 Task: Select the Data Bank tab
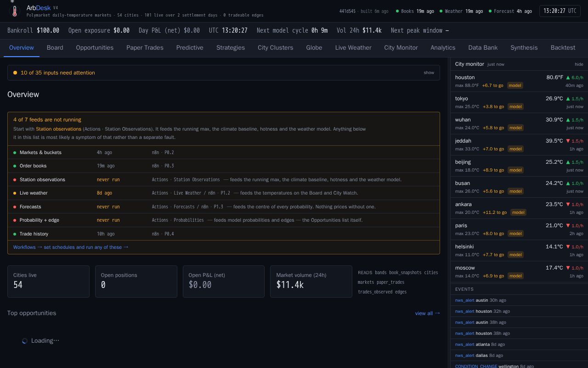coord(483,48)
